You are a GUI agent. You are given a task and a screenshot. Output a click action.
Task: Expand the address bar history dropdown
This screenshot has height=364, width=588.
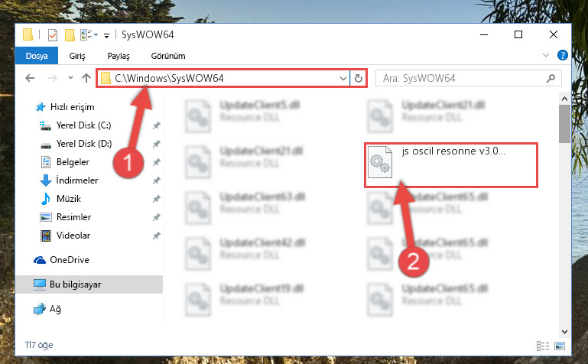pyautogui.click(x=343, y=78)
